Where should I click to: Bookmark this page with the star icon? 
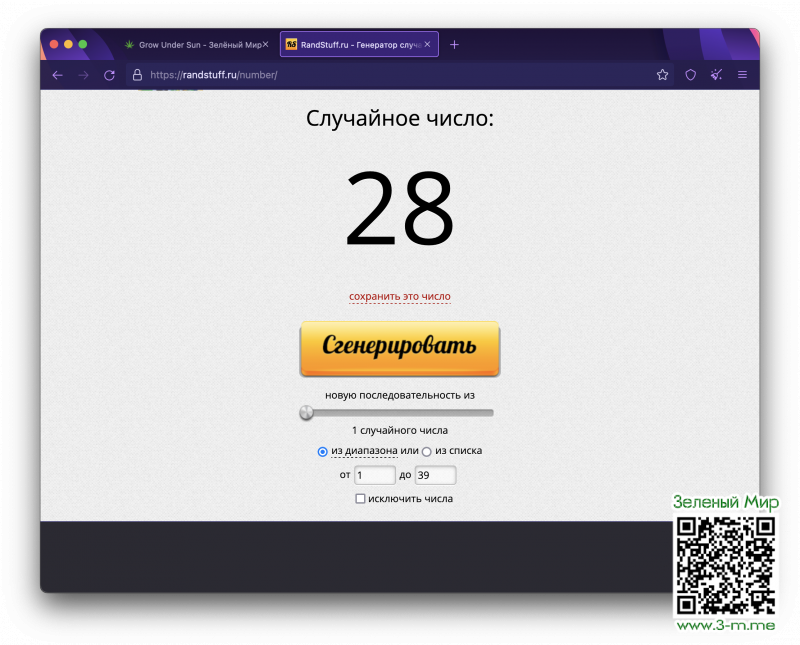pyautogui.click(x=662, y=75)
